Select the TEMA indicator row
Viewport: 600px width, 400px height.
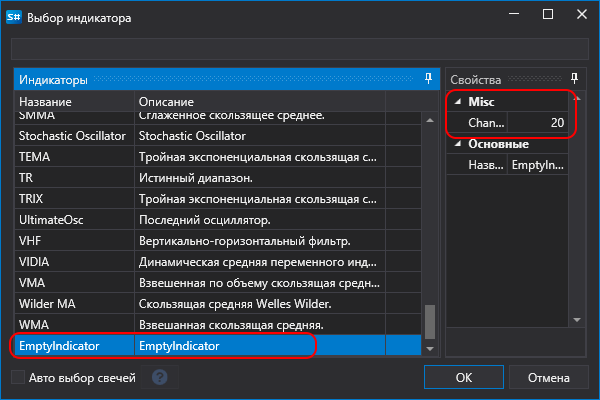[x=218, y=157]
